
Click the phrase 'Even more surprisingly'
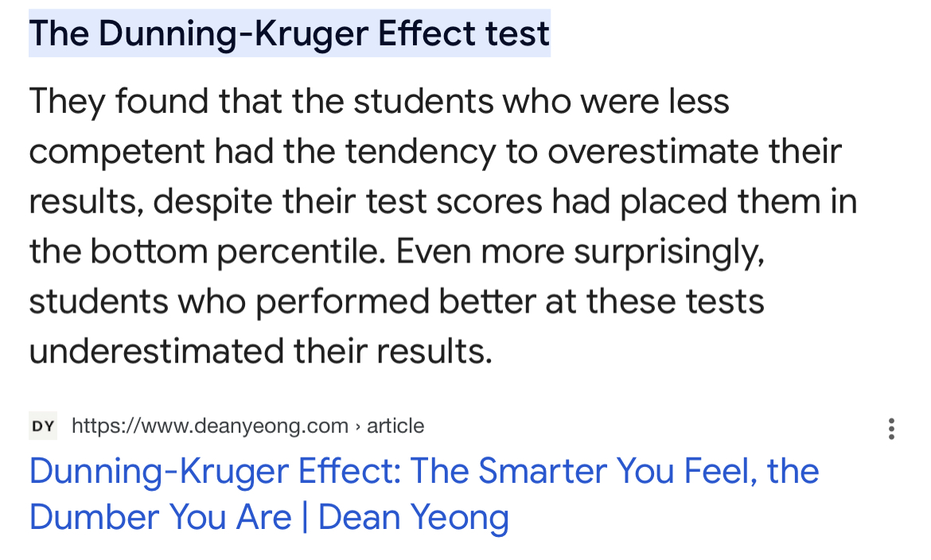coord(580,252)
